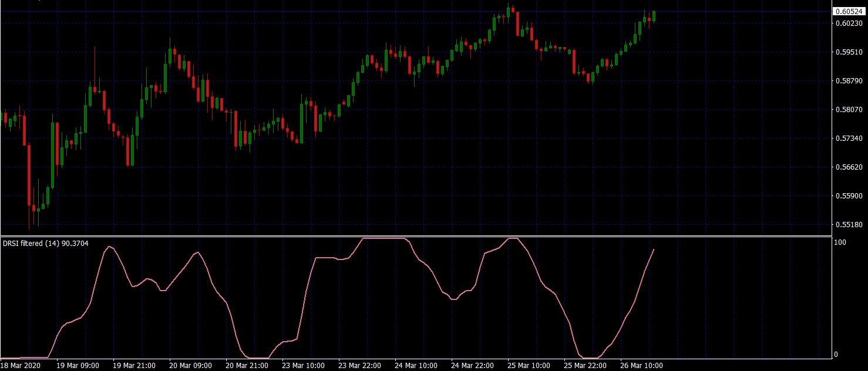The image size is (868, 371).
Task: Click the 25 Mar 22:00 time label
Action: 586,366
